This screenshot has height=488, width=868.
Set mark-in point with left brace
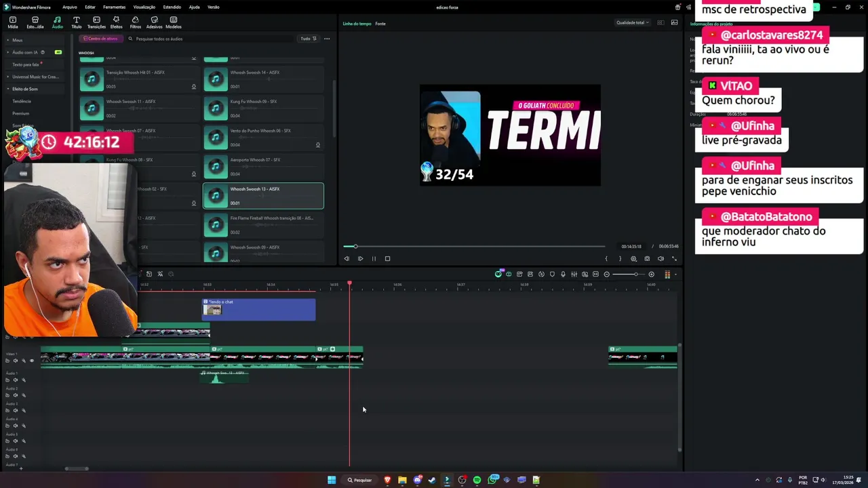606,258
